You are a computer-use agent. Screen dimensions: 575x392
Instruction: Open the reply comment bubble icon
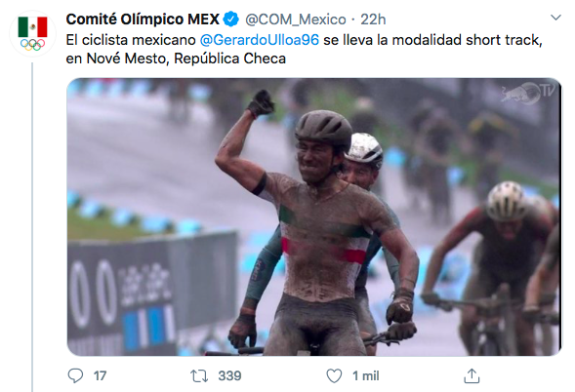(75, 375)
